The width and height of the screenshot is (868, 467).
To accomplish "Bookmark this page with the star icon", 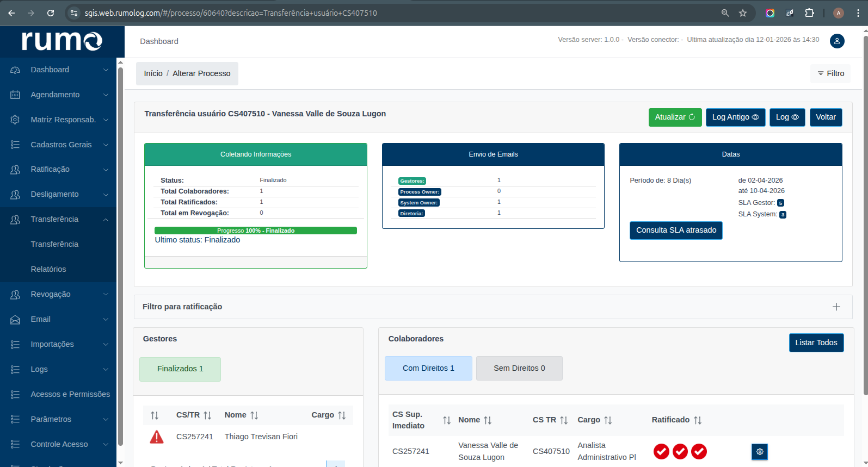I will point(743,13).
